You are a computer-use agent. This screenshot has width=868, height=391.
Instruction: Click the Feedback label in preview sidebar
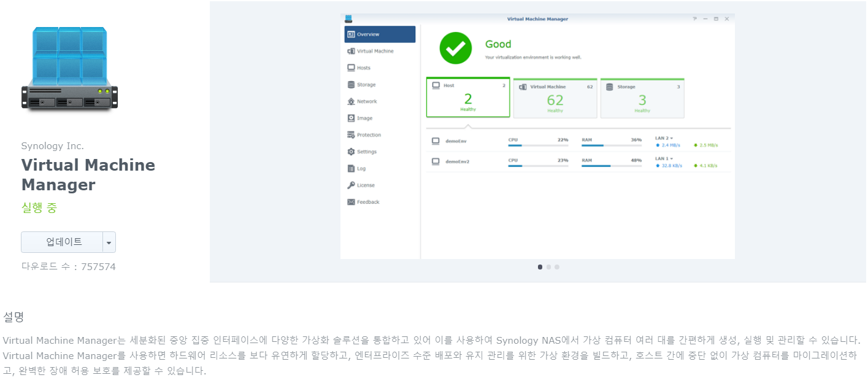(368, 202)
